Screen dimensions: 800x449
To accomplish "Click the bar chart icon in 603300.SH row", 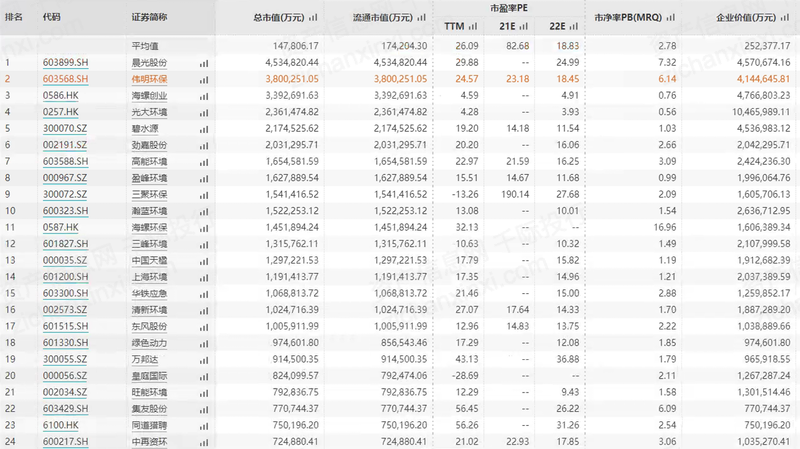I will 204,294.
